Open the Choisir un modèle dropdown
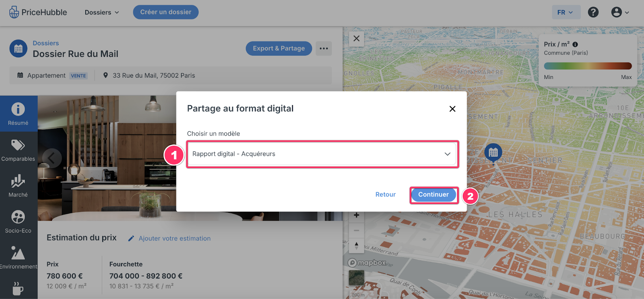The height and width of the screenshot is (299, 644). click(x=322, y=154)
